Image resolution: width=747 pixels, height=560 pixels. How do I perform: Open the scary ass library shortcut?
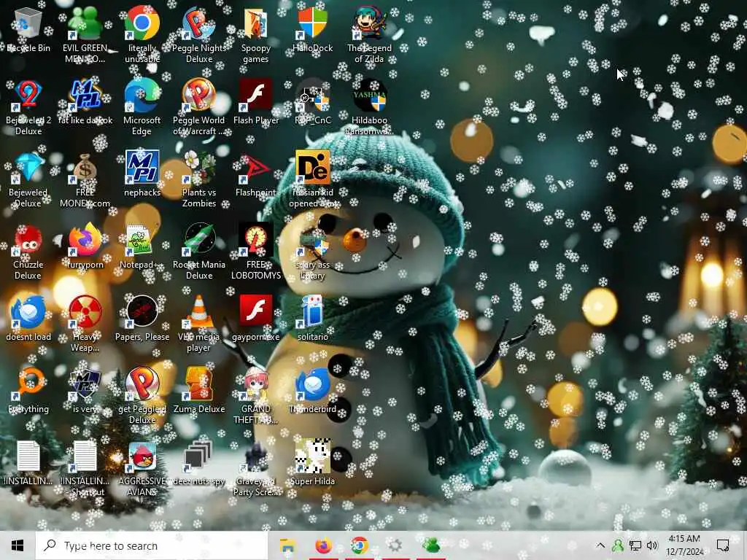pos(312,252)
